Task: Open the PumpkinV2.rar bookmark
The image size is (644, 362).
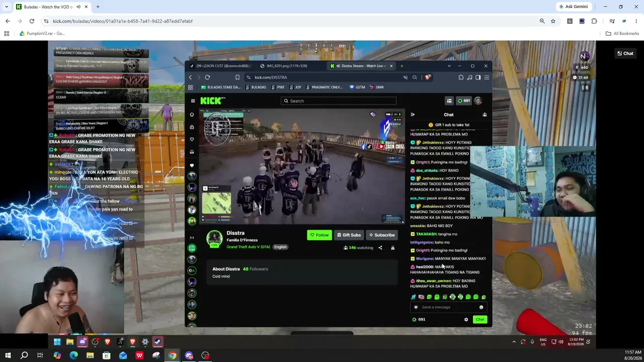Action: 42,33
